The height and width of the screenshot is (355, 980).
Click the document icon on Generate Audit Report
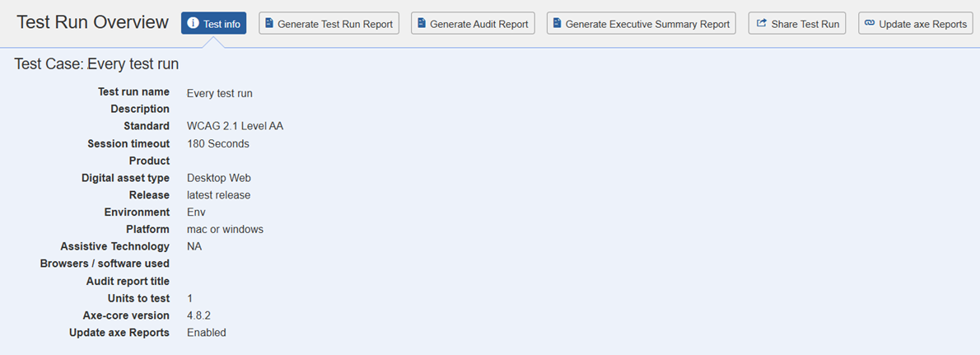pos(421,24)
